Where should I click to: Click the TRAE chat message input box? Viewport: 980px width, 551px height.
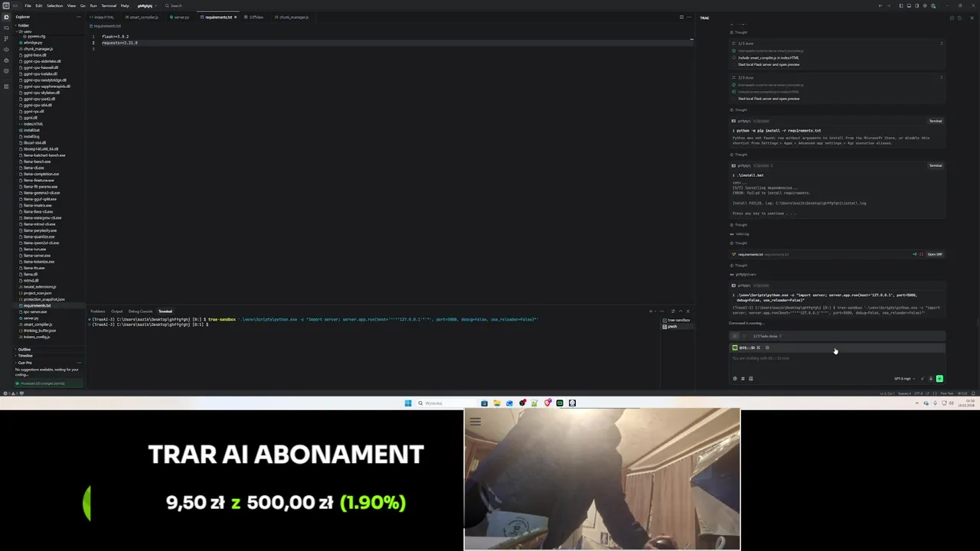point(837,358)
